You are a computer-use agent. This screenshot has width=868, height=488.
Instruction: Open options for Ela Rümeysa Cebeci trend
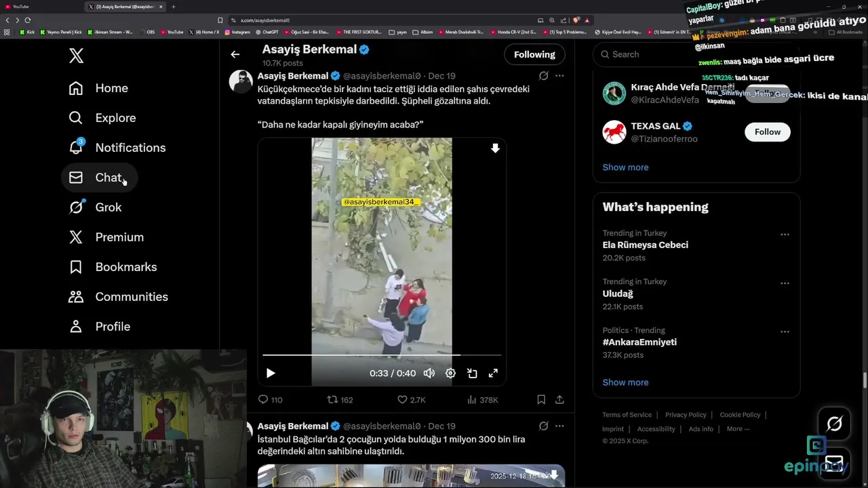(785, 235)
